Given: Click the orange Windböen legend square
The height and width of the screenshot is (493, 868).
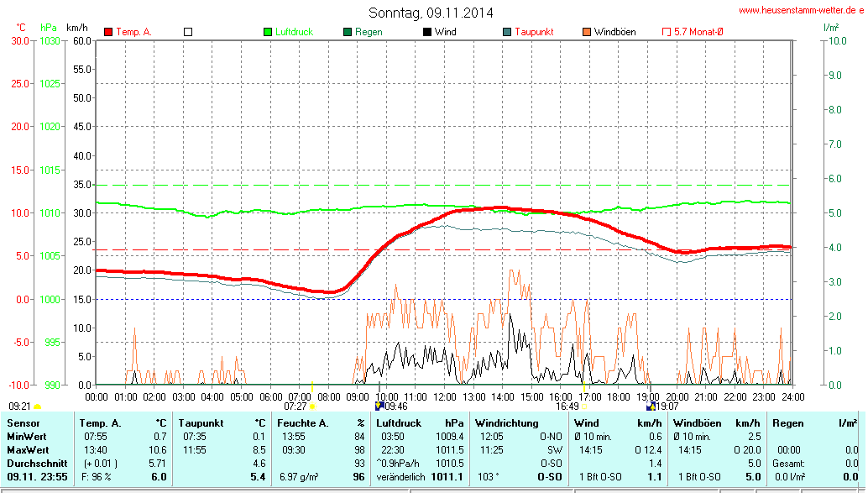Looking at the screenshot, I should (x=586, y=32).
